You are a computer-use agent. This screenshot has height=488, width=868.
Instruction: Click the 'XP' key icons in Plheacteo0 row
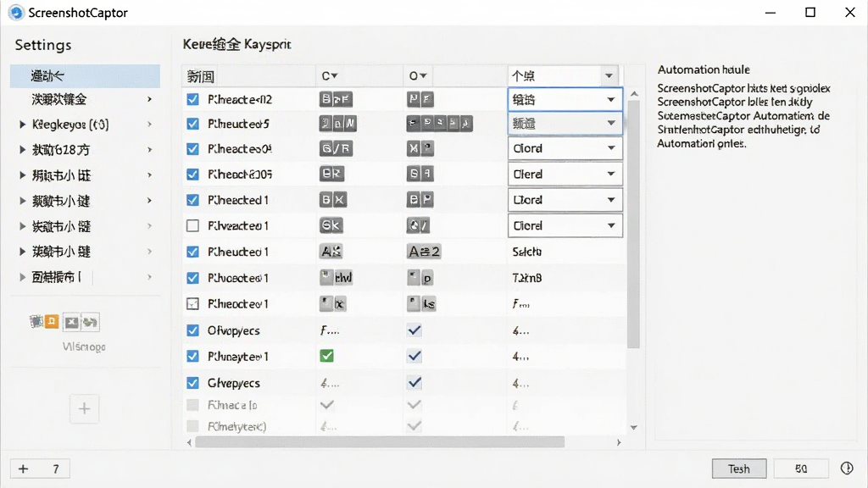[420, 148]
